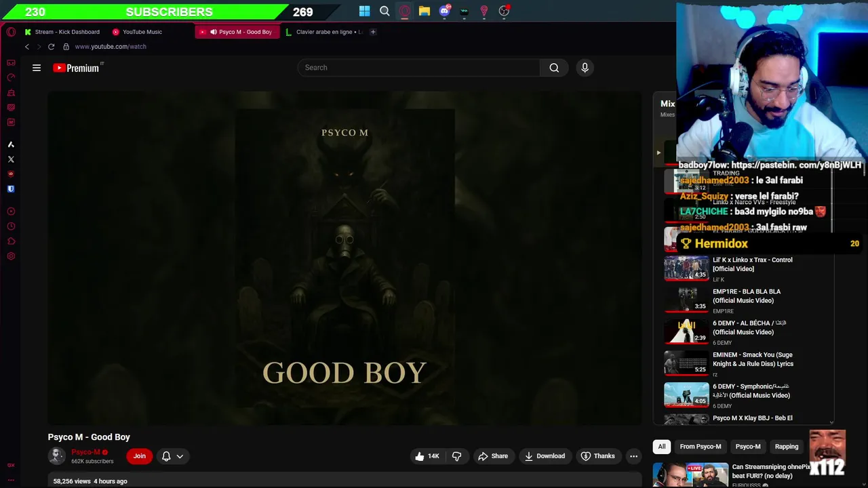Open GX Corner in the Opera sidebar
This screenshot has width=868, height=488.
(x=11, y=62)
